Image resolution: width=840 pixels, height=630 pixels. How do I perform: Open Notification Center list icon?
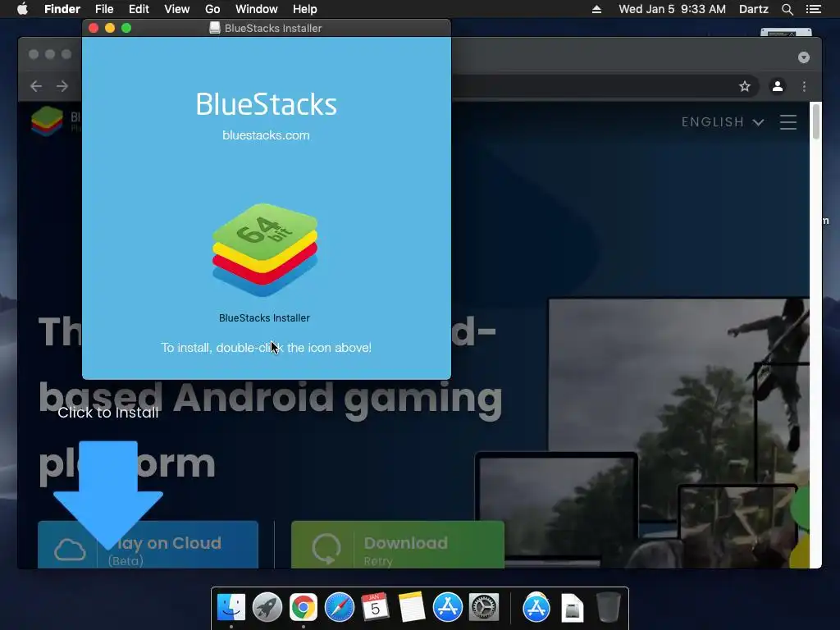[813, 9]
